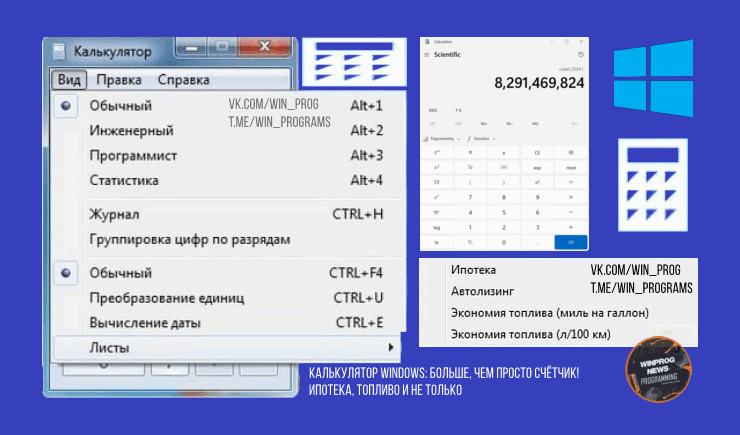Click the ln key
Viewport: 740px width, 435px height.
tap(437, 243)
